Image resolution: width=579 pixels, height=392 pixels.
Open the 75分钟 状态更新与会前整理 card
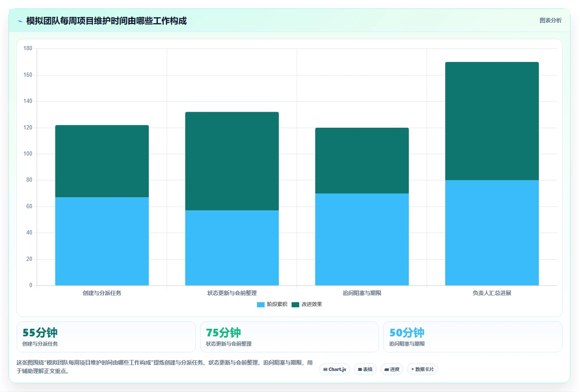pos(289,337)
